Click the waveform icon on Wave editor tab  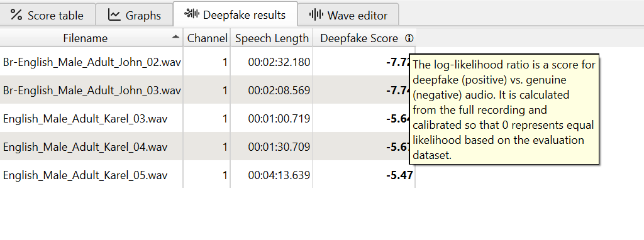(316, 15)
